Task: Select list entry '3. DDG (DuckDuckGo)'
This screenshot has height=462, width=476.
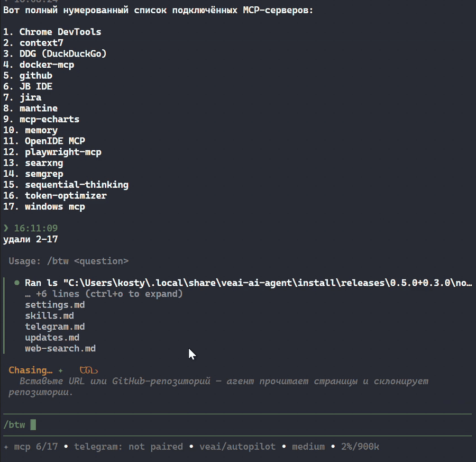Action: pos(55,54)
